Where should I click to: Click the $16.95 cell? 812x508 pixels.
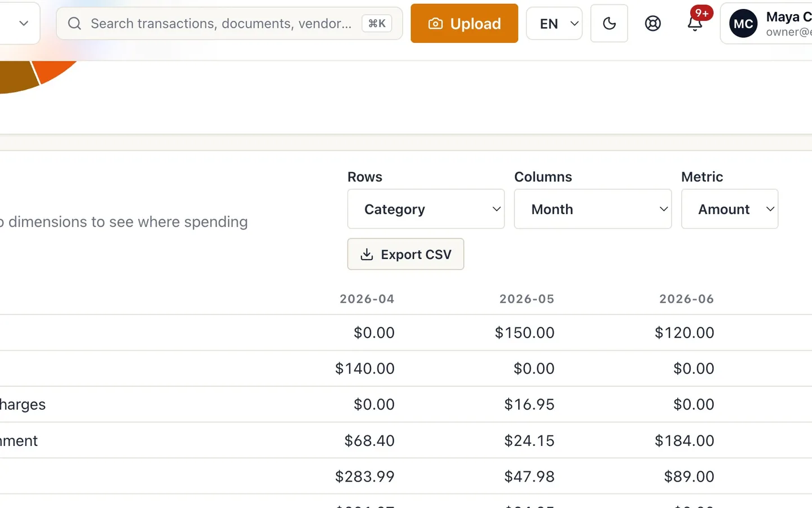(x=529, y=404)
